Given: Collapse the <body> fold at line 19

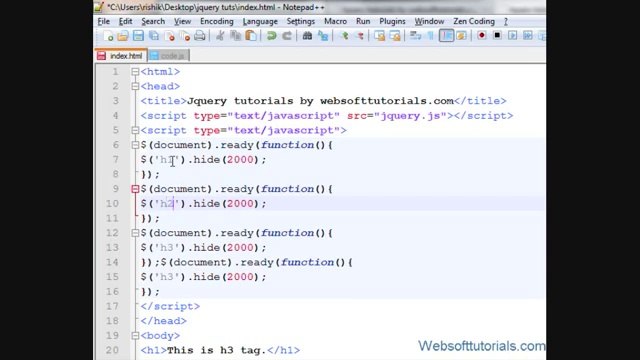Looking at the screenshot, I should (135, 336).
